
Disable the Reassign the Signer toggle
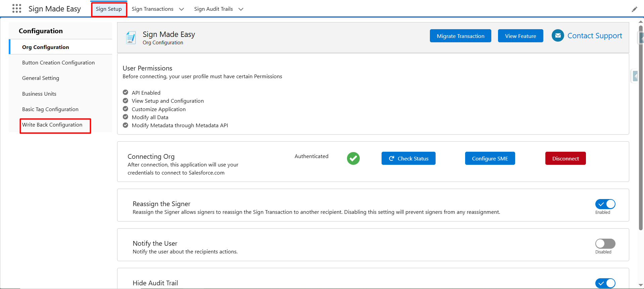[x=605, y=204]
